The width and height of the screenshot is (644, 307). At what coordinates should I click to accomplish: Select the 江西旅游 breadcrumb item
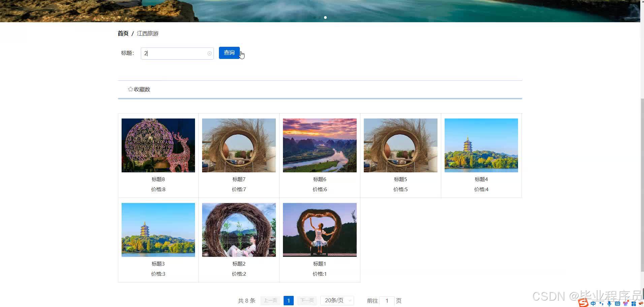[148, 33]
